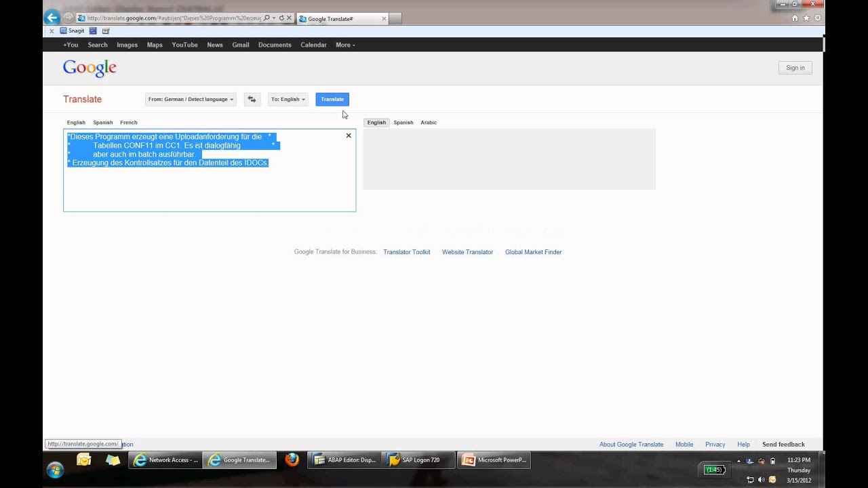Click the Sign in button
The height and width of the screenshot is (488, 868).
pos(795,68)
